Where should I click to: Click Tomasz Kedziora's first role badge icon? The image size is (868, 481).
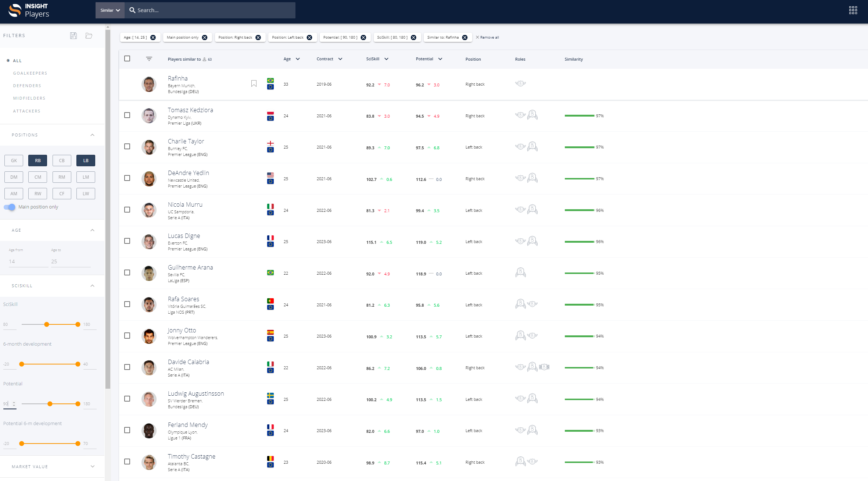point(520,115)
